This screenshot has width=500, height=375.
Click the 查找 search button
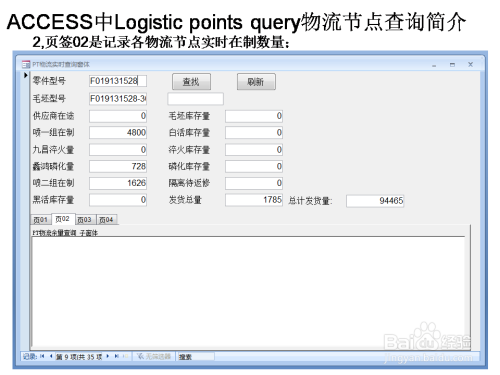(x=191, y=82)
